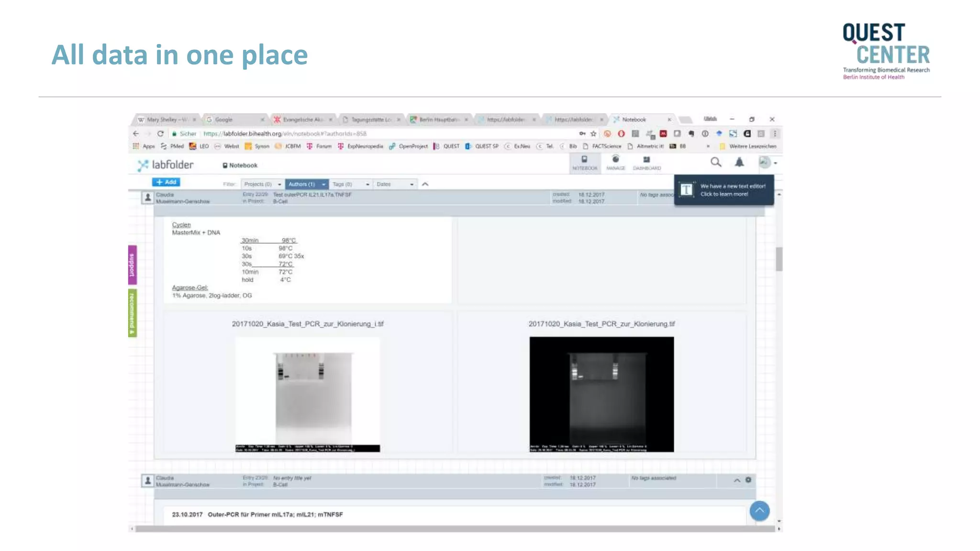Expand the Projects (0) filter dropdown

click(x=262, y=184)
